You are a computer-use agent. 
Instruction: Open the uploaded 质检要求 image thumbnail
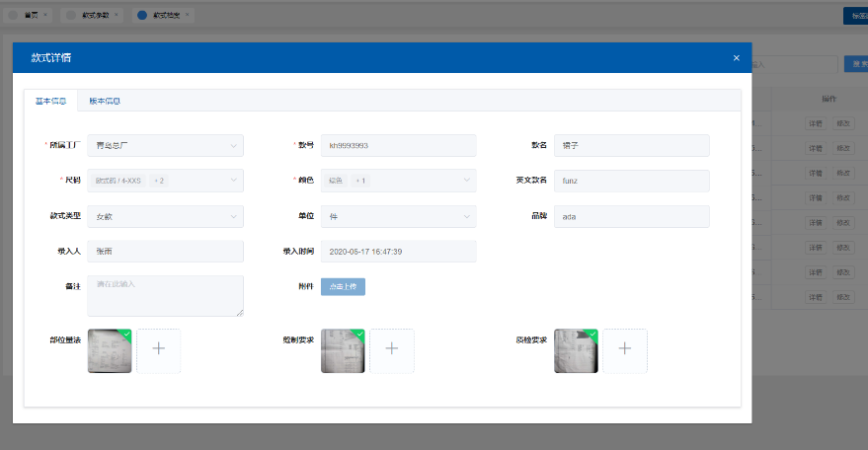tap(576, 350)
